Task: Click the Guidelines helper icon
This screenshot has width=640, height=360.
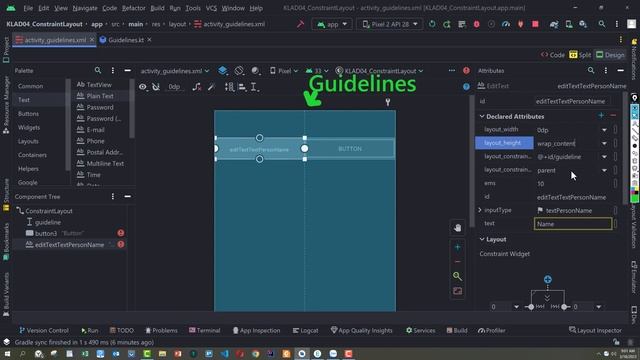Action: (x=254, y=87)
